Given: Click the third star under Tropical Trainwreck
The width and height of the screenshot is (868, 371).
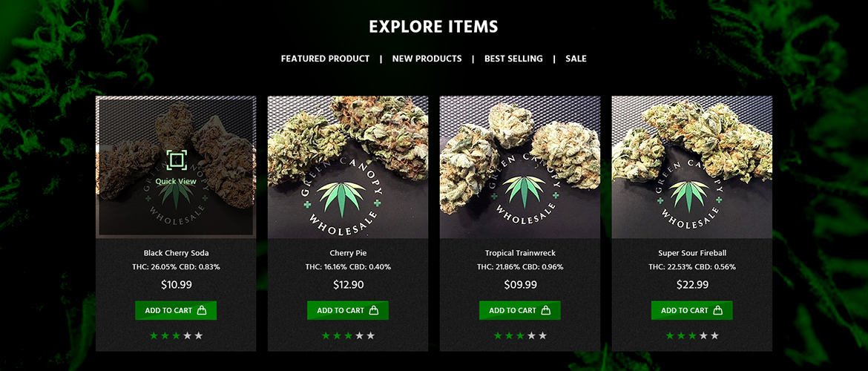Looking at the screenshot, I should click(x=520, y=335).
